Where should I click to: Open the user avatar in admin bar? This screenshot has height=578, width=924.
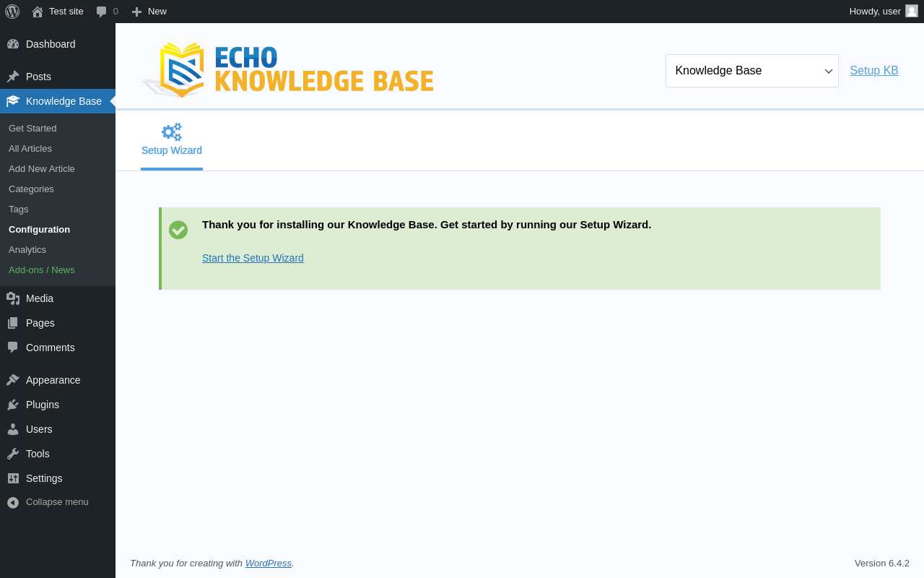[x=912, y=11]
